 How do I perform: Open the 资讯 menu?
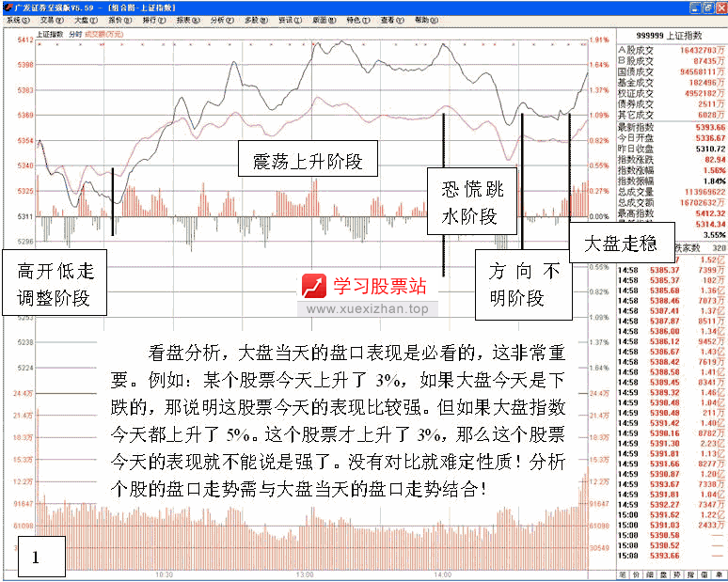(x=291, y=20)
